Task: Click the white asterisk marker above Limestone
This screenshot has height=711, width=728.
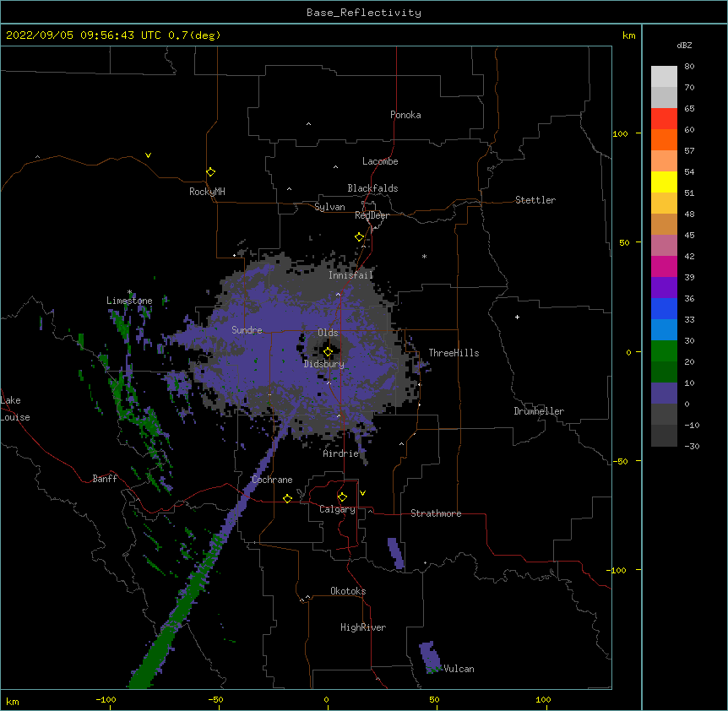Action: click(x=129, y=292)
